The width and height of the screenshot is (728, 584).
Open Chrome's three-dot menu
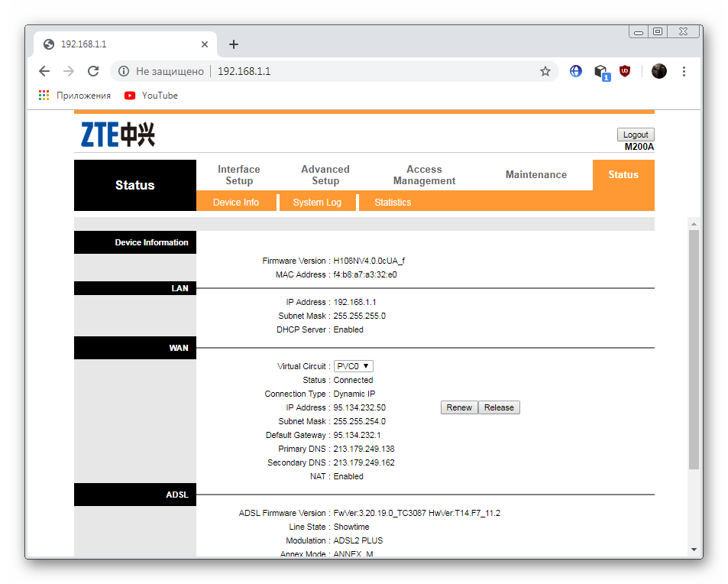click(x=684, y=71)
